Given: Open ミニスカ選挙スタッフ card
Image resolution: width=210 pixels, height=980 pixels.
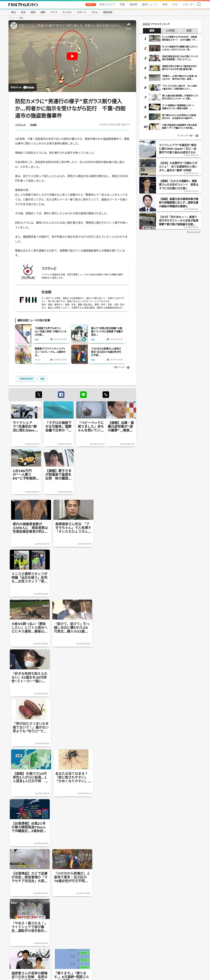Looking at the screenshot, I should (30, 573).
